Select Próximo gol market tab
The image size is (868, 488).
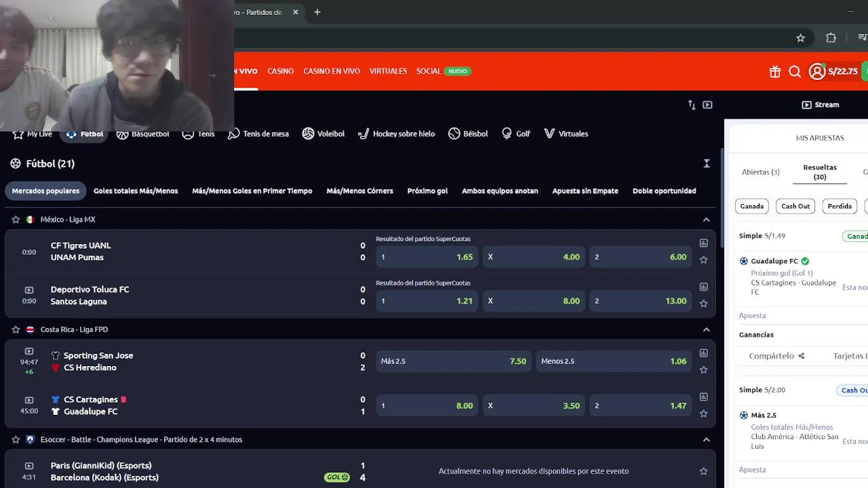point(427,191)
